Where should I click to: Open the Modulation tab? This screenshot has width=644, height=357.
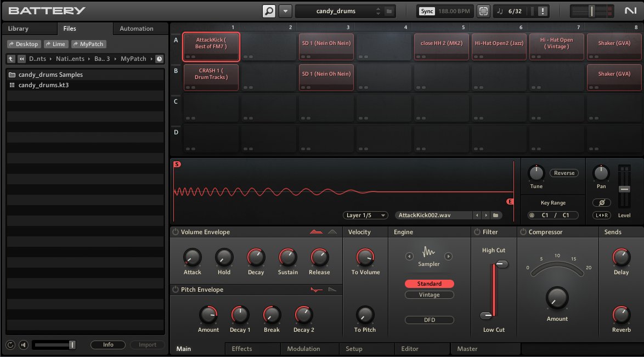coord(303,349)
